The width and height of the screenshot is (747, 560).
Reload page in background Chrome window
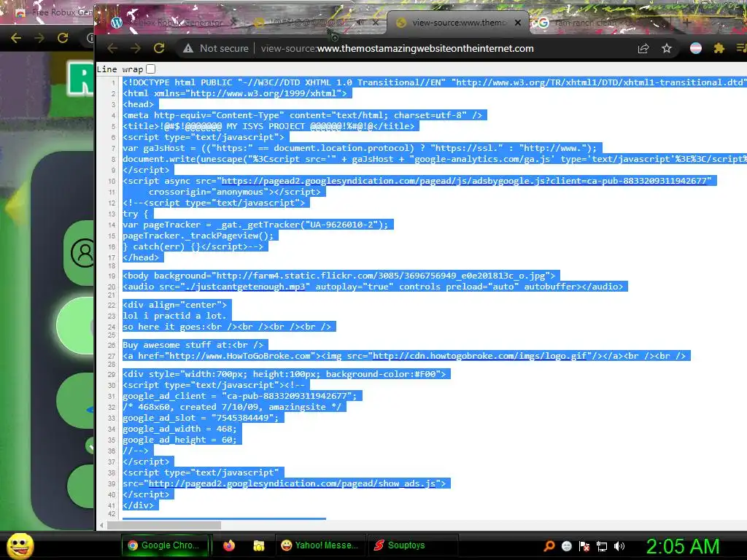point(63,38)
